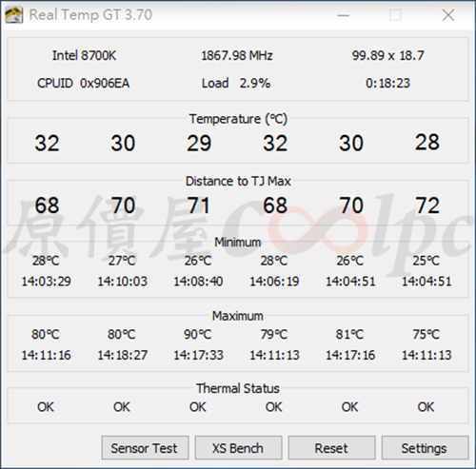The width and height of the screenshot is (476, 469).
Task: Click the 0:18:23 uptime timer
Action: click(387, 84)
